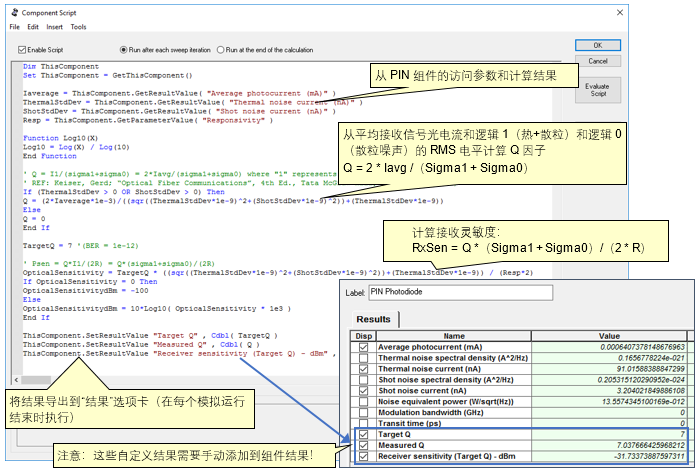Viewport: 699px width, 471px height.
Task: Uncheck Thermal noise current (nA) display box
Action: click(x=364, y=369)
